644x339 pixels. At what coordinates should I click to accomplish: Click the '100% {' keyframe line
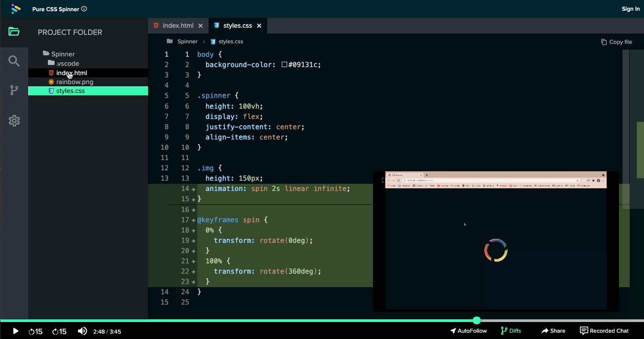[218, 261]
